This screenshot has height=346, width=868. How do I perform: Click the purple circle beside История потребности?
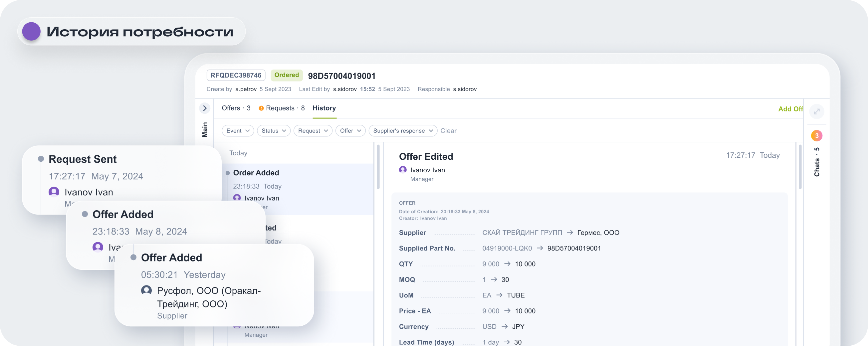click(x=31, y=32)
